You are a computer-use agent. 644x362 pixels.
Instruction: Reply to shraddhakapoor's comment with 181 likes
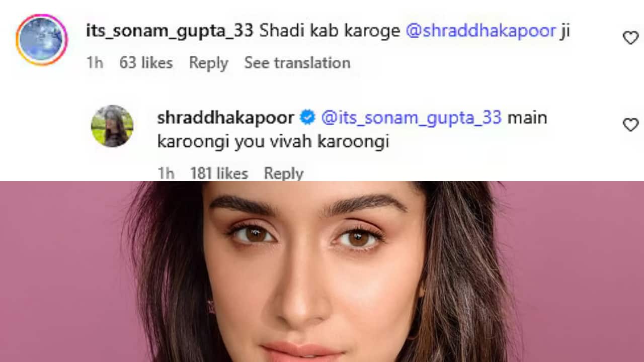point(284,173)
